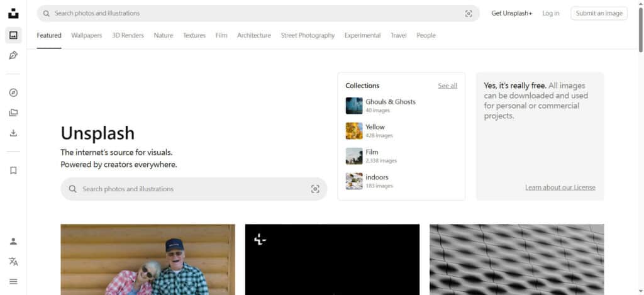The width and height of the screenshot is (644, 295).
Task: Click visual search icon in top search bar
Action: pos(469,13)
